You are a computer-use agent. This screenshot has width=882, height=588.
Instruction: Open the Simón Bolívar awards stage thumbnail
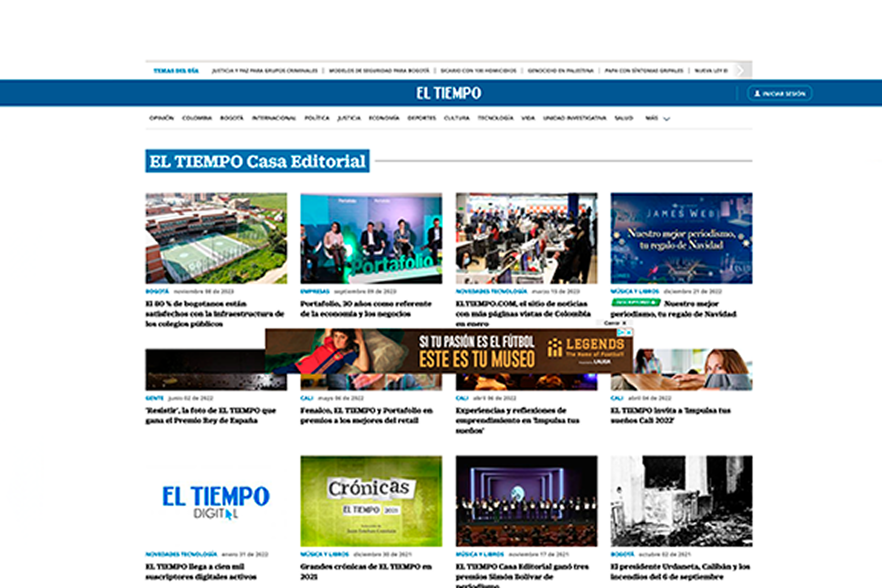pyautogui.click(x=526, y=501)
